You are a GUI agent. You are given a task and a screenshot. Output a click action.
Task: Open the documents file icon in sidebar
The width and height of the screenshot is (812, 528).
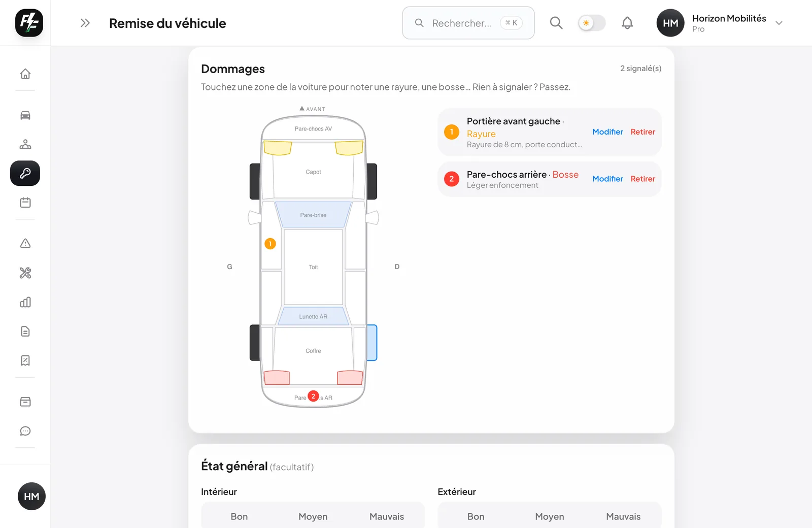click(x=25, y=332)
